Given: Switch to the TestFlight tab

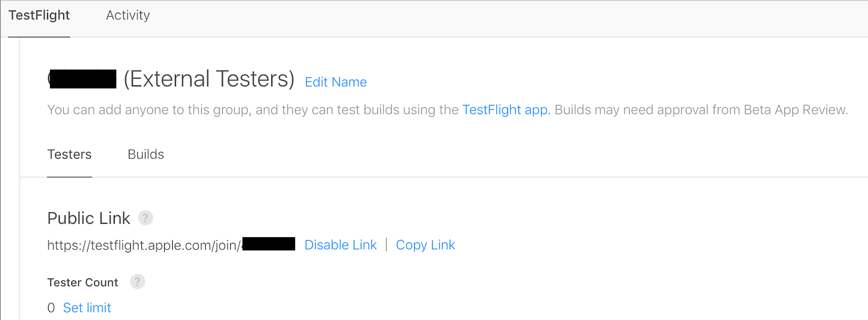Looking at the screenshot, I should pos(39,16).
